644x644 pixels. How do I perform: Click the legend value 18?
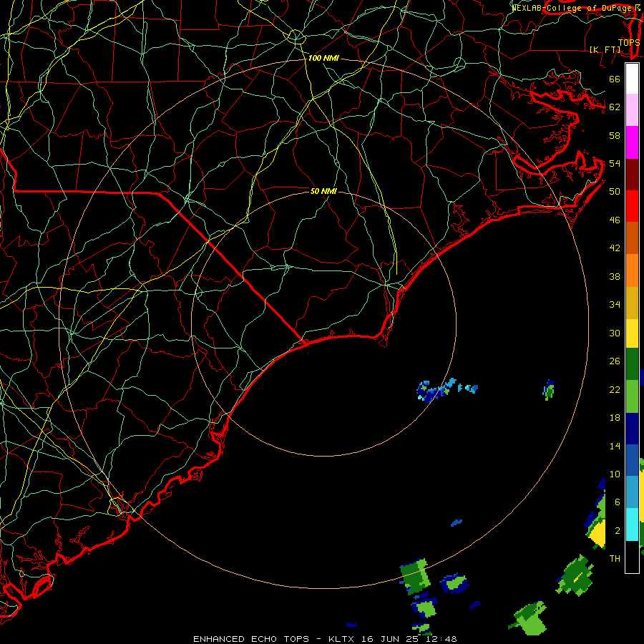coord(615,418)
